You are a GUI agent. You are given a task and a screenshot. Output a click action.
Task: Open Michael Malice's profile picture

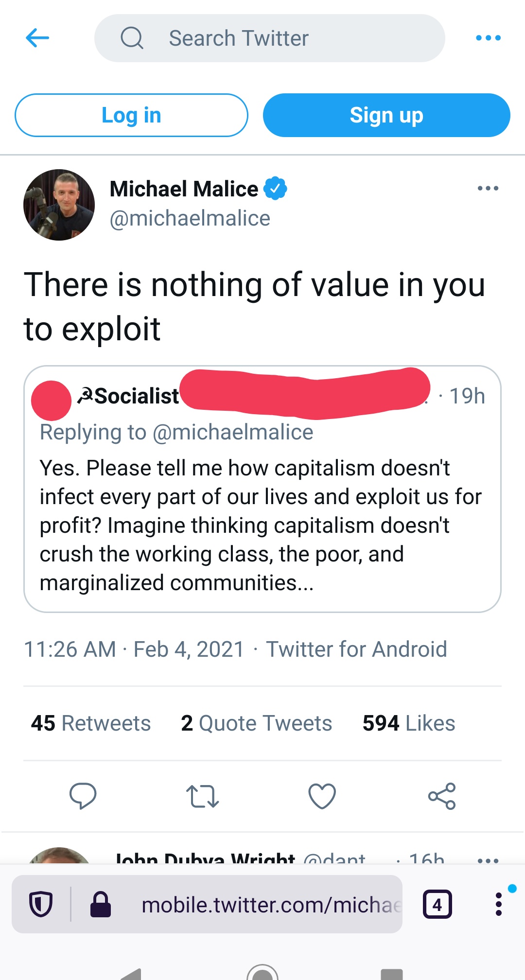[x=59, y=205]
